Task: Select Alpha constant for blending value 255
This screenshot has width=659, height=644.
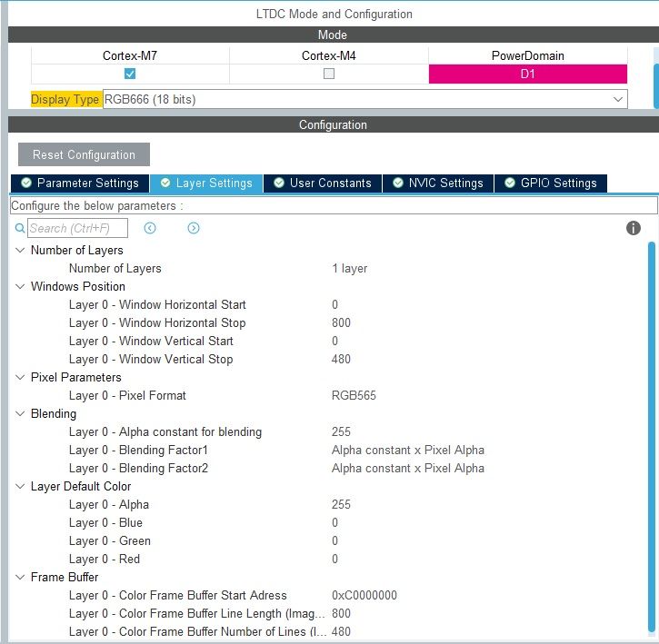Action: (x=341, y=431)
